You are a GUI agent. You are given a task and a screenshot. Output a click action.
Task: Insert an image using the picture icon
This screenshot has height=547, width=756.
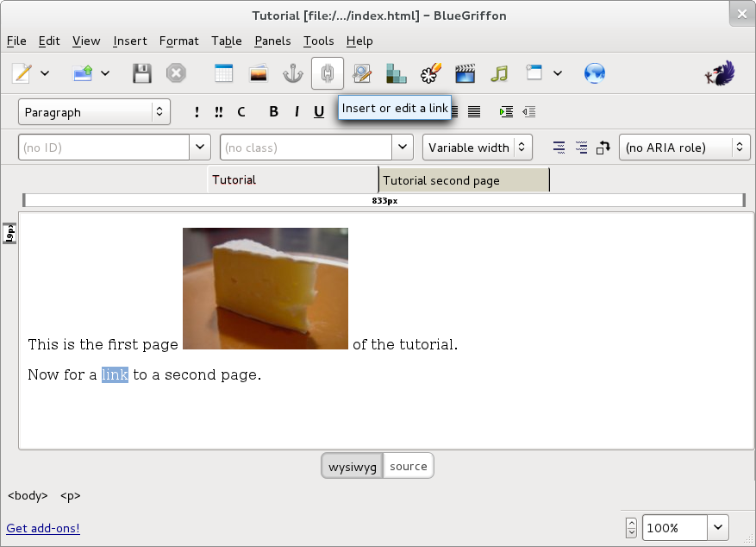pyautogui.click(x=259, y=73)
